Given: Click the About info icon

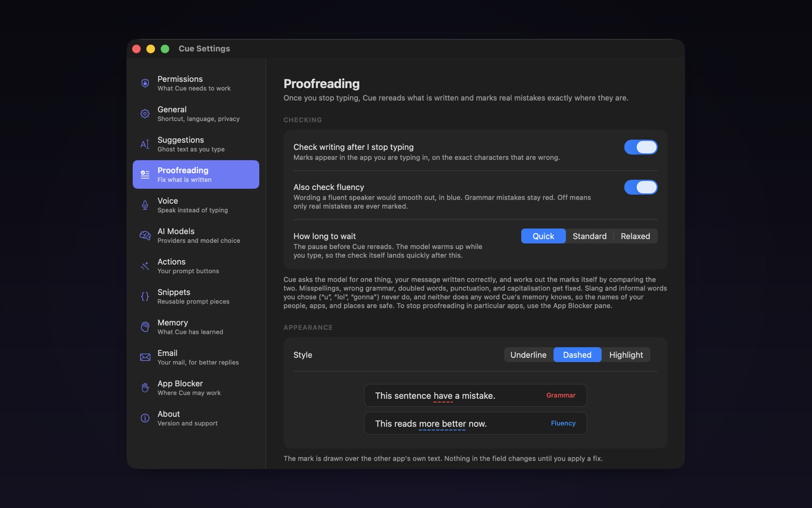Looking at the screenshot, I should pyautogui.click(x=145, y=418).
